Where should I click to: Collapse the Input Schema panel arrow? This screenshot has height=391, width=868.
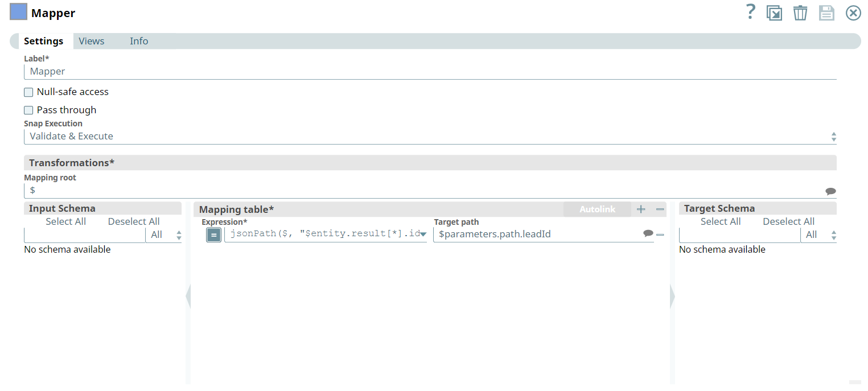(x=188, y=297)
